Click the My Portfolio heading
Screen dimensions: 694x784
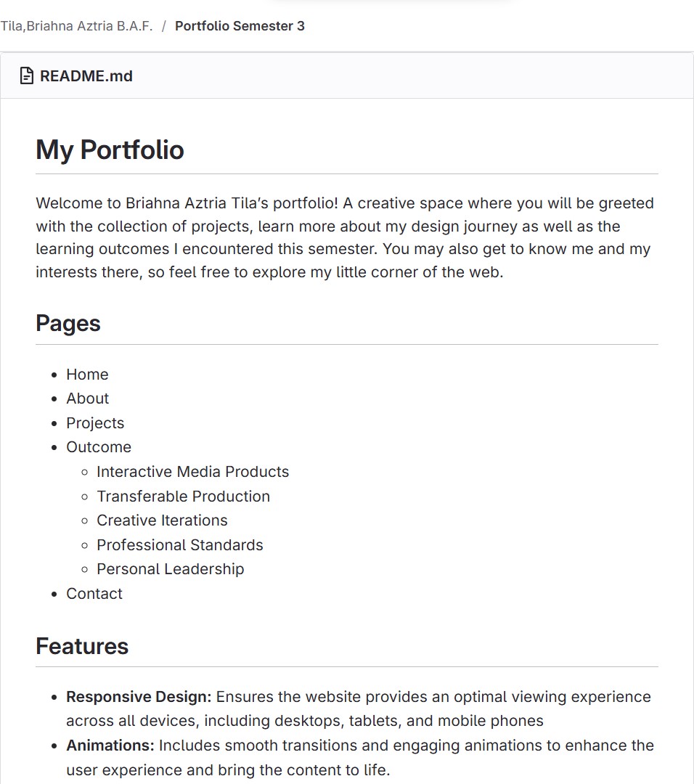pyautogui.click(x=110, y=150)
